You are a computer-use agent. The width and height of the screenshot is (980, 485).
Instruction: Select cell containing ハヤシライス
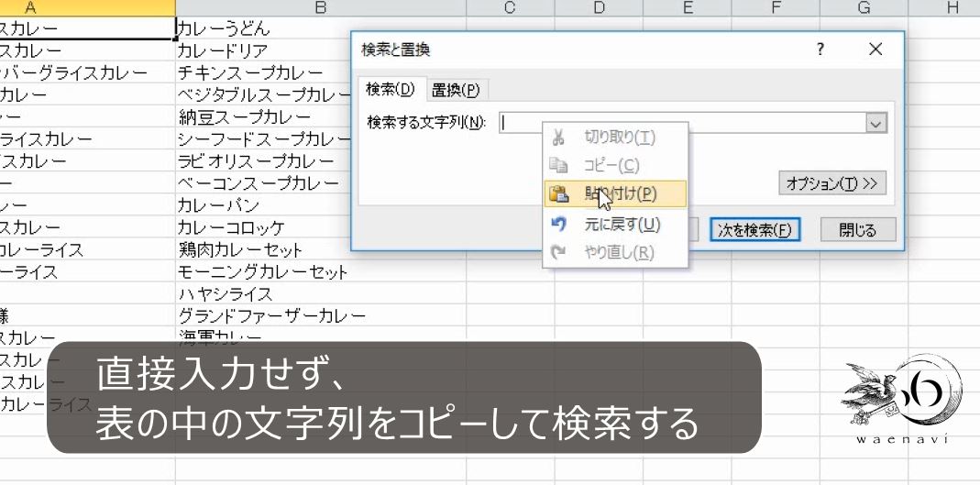point(321,293)
